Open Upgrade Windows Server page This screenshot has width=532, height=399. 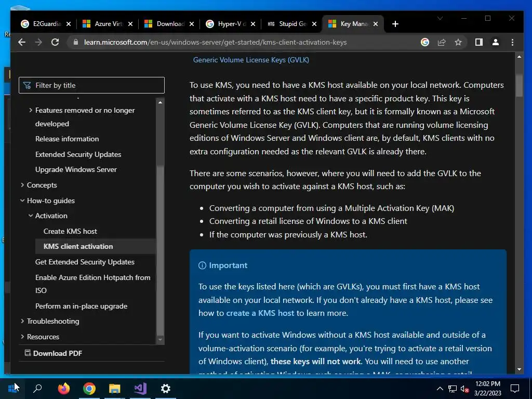76,169
